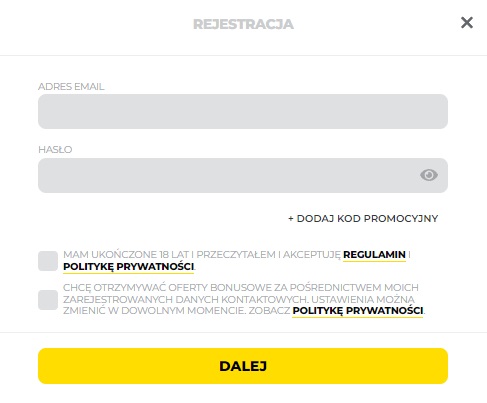Image resolution: width=487 pixels, height=403 pixels.
Task: Continue registration with the Dalej button
Action: coord(243,366)
